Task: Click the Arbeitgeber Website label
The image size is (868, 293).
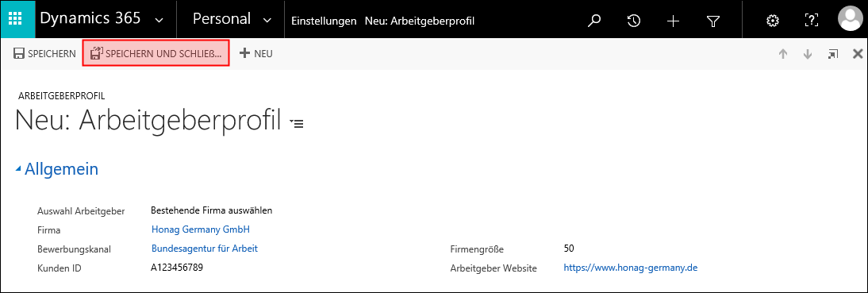Action: click(494, 268)
